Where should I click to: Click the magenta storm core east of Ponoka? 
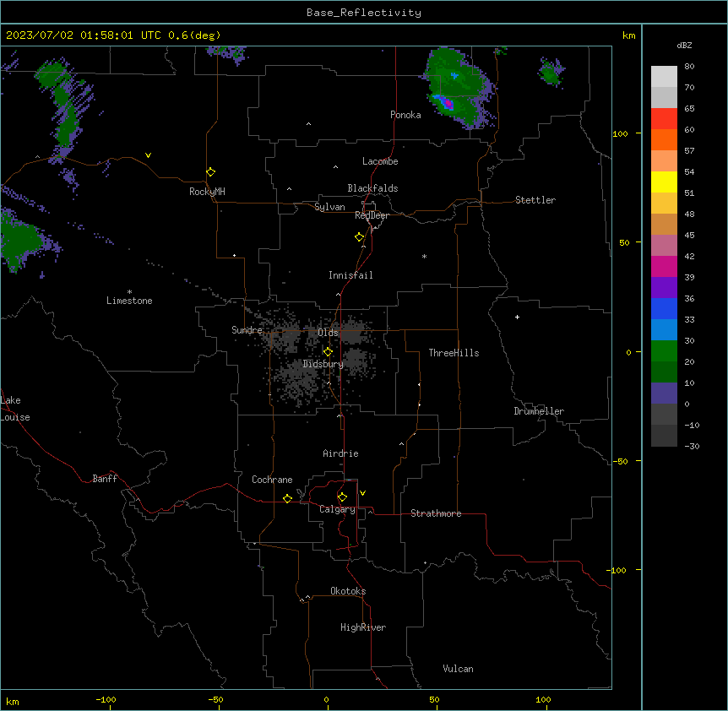(x=448, y=103)
